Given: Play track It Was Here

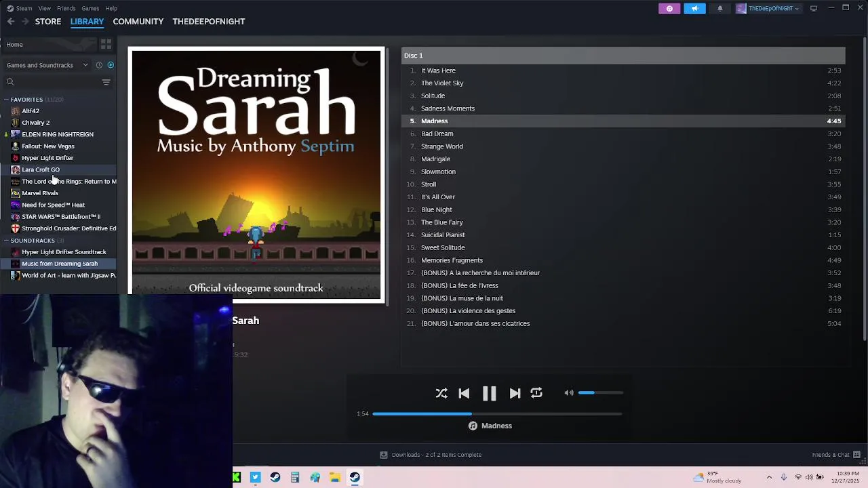Looking at the screenshot, I should tap(623, 70).
